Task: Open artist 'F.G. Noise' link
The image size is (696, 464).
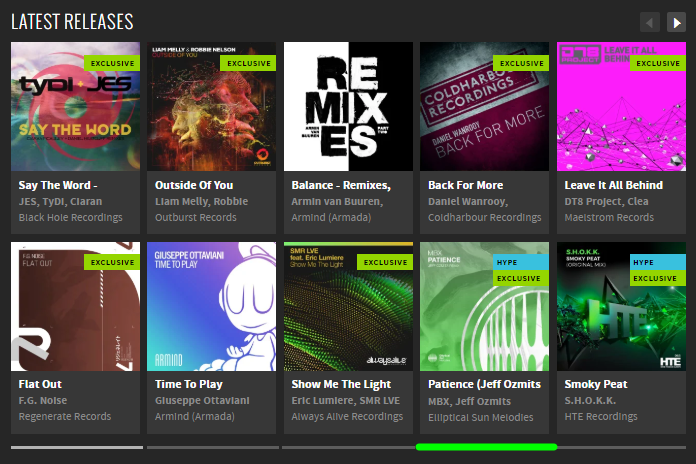Action: [43, 401]
